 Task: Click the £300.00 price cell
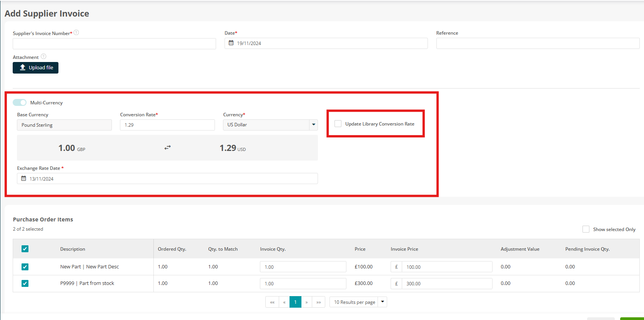tap(364, 283)
